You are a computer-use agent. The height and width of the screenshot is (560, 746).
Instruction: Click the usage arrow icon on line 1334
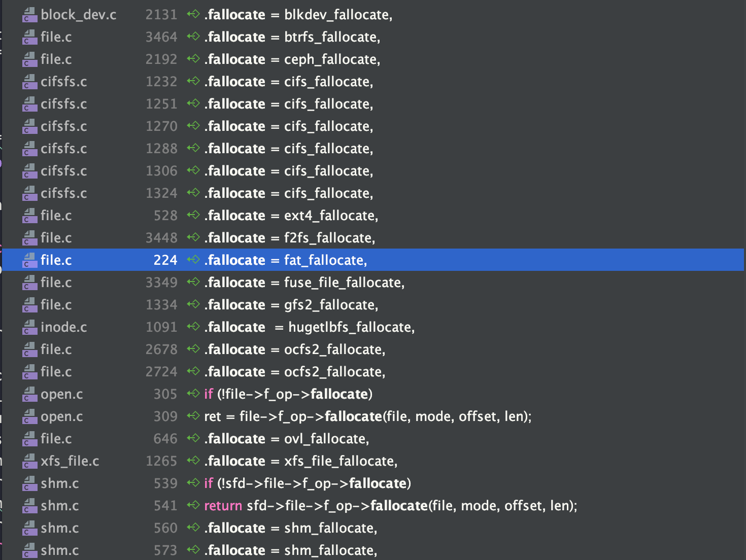tap(193, 304)
